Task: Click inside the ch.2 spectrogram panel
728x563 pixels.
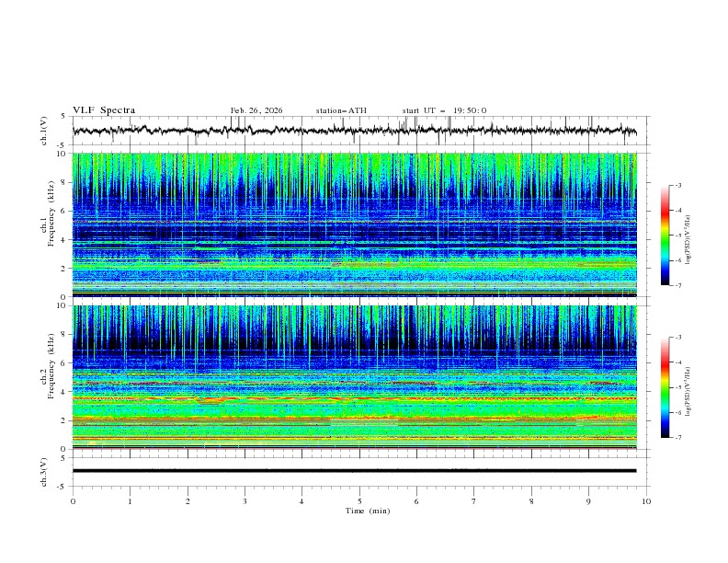Action: pyautogui.click(x=354, y=377)
